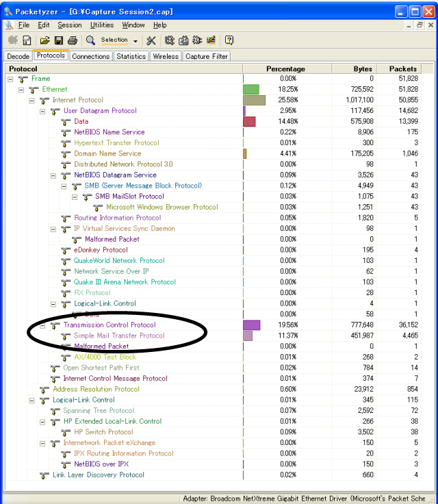Open a capture file with folder icon
This screenshot has height=504, width=438.
44,40
